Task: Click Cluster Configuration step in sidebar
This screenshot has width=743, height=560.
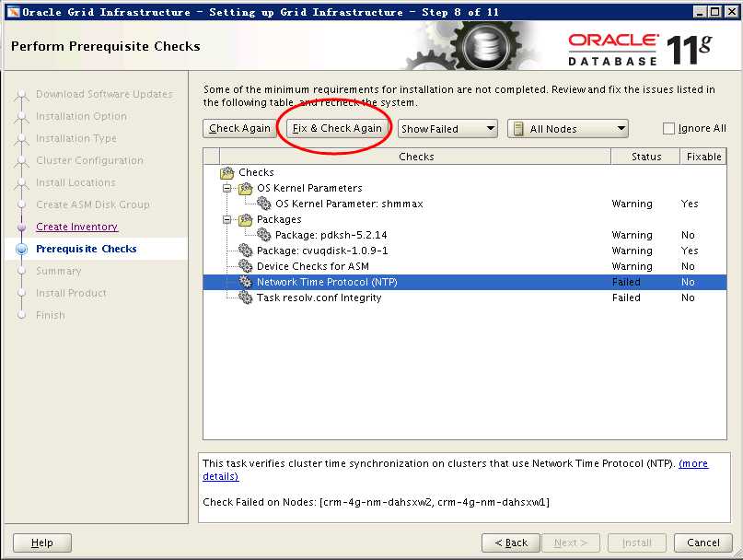Action: coord(89,161)
